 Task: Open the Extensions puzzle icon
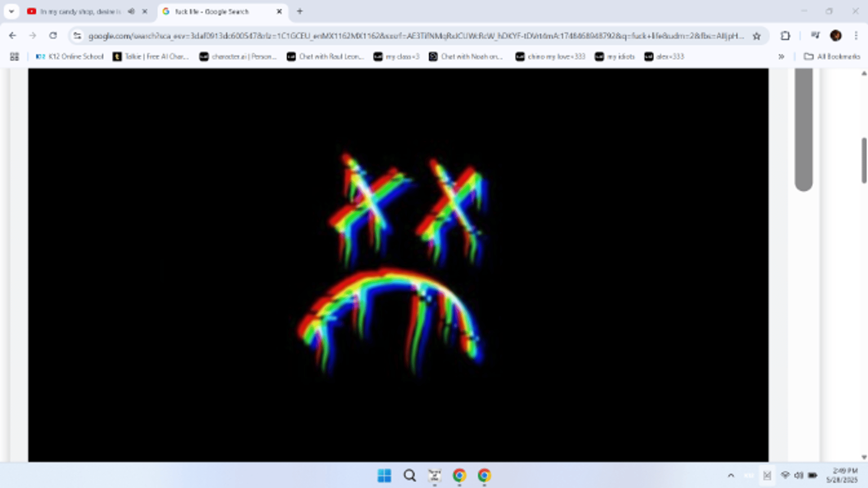point(785,36)
